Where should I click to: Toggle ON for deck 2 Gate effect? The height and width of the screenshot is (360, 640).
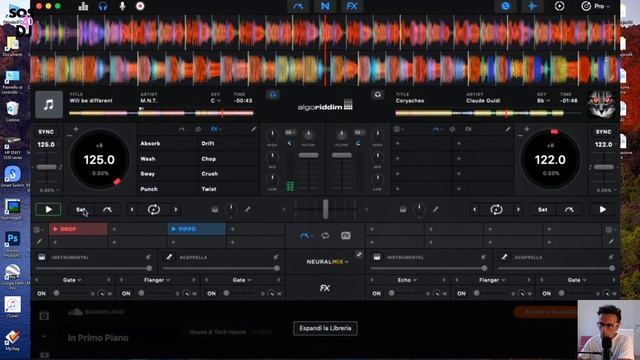(547, 293)
